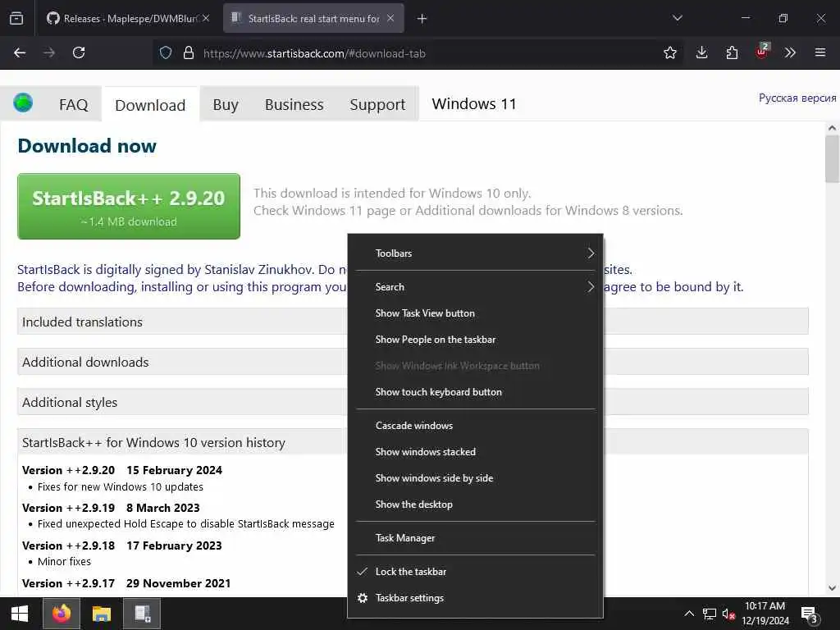This screenshot has height=630, width=840.
Task: Open the tracking protection shield icon
Action: click(x=166, y=52)
